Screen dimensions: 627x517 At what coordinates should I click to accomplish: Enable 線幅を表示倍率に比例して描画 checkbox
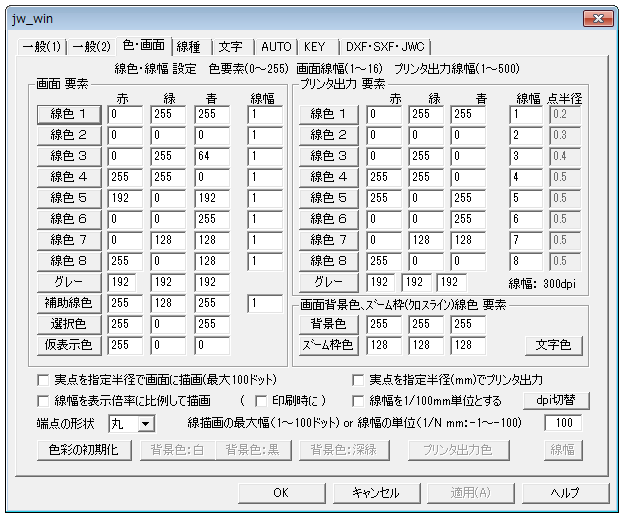click(43, 401)
